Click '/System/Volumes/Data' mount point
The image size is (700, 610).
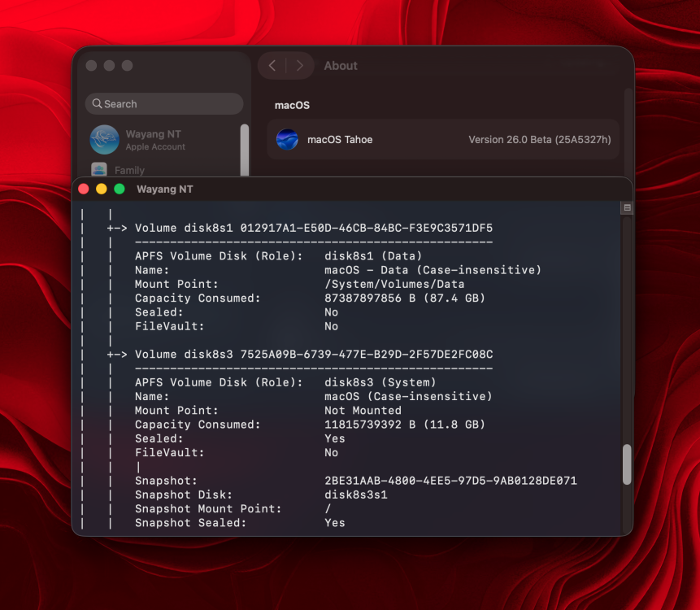(x=394, y=285)
